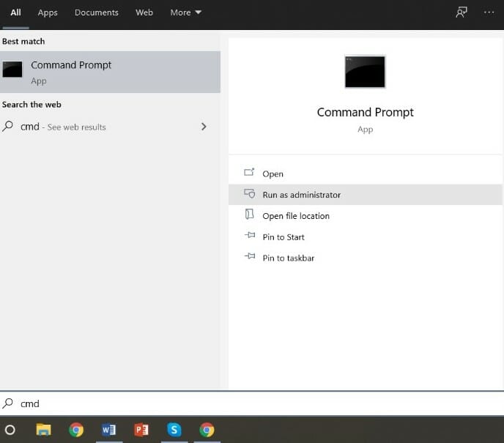Switch to the All search tab
Image resolution: width=504 pixels, height=443 pixels.
(x=15, y=12)
